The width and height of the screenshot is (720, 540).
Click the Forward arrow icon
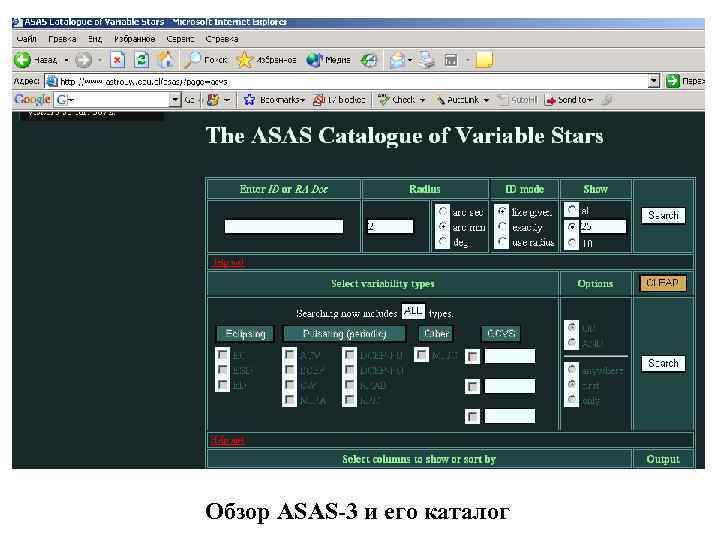84,60
